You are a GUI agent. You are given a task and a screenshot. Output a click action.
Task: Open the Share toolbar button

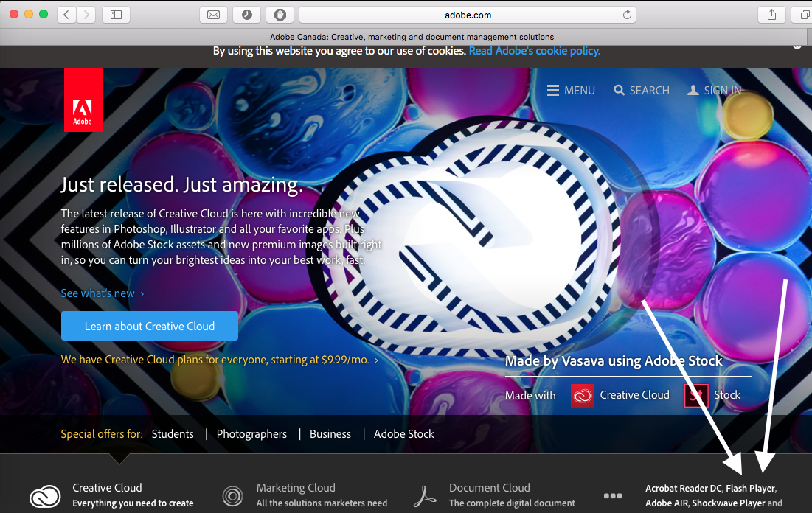(771, 15)
